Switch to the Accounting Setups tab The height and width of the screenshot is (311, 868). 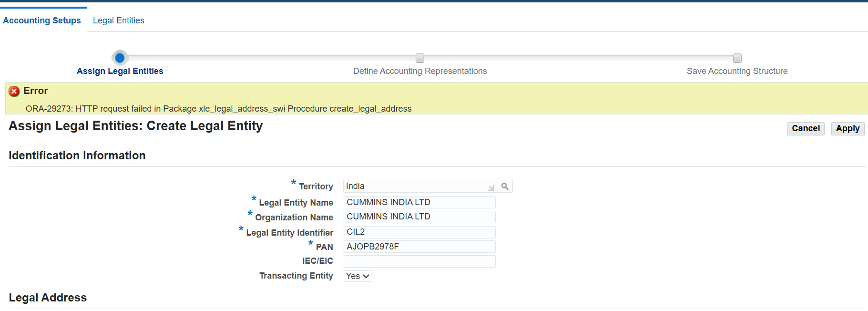click(42, 21)
